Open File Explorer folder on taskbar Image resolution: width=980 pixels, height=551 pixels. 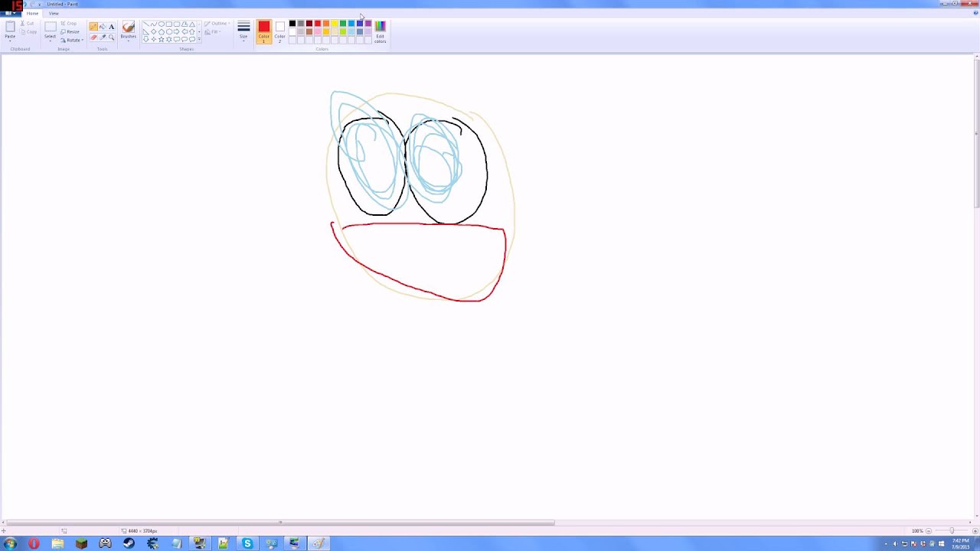point(57,543)
